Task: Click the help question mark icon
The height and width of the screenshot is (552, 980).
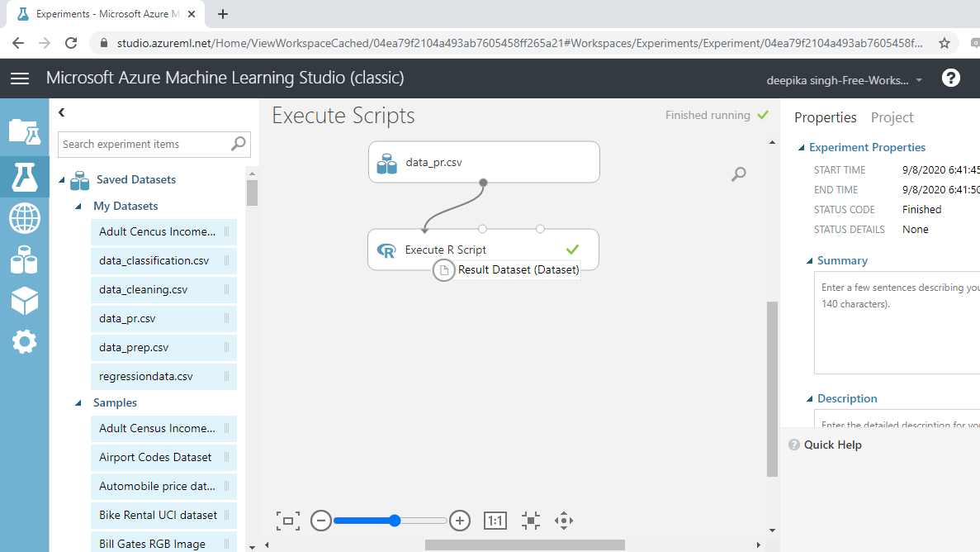Action: [x=950, y=79]
